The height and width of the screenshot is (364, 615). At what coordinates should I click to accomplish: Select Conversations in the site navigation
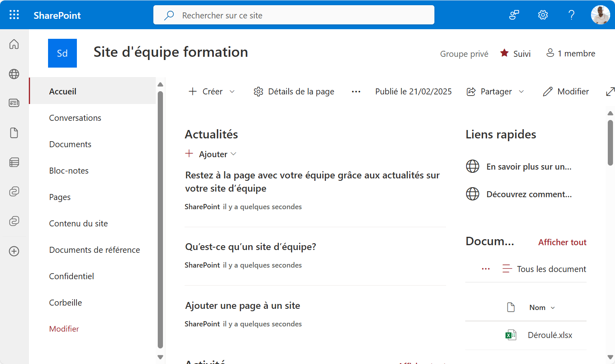coord(75,118)
